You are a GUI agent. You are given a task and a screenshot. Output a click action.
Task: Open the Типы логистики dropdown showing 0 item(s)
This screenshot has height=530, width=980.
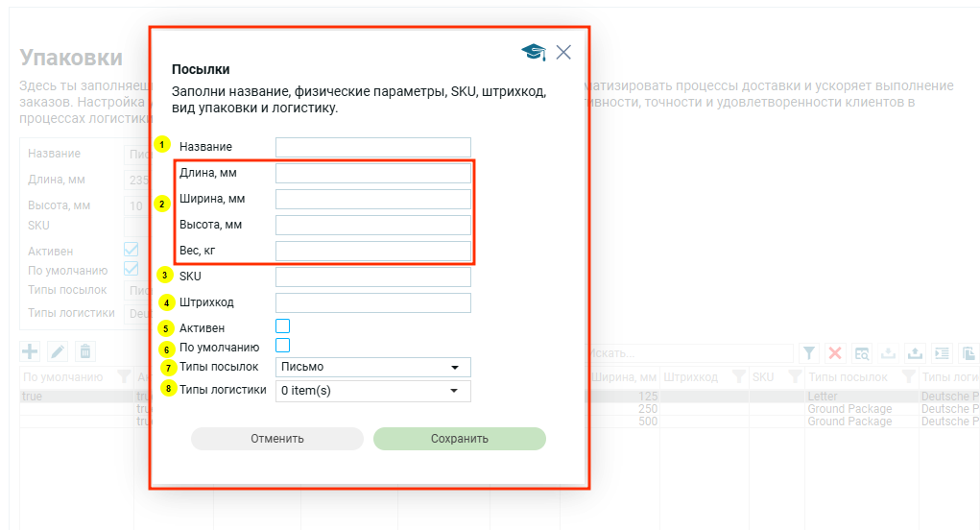pyautogui.click(x=372, y=391)
